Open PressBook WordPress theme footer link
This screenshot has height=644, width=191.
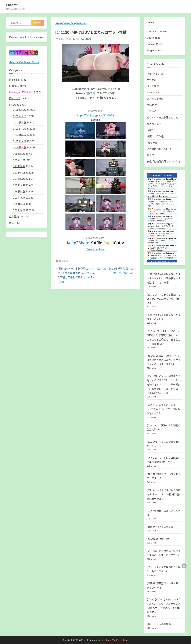click(115, 640)
